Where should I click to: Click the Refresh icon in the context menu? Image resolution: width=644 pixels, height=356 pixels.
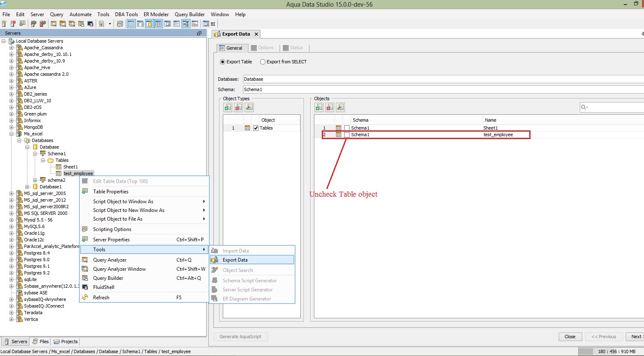pyautogui.click(x=85, y=297)
